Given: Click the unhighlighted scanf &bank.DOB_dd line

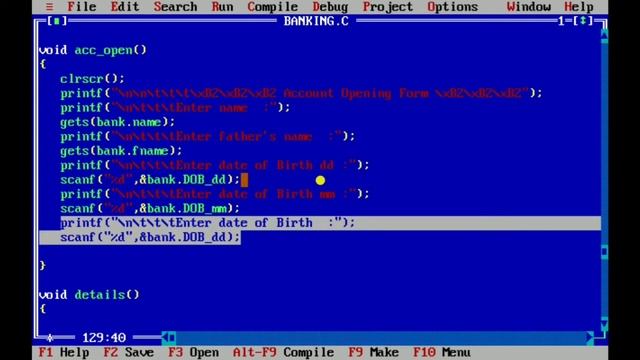Looking at the screenshot, I should [x=150, y=180].
